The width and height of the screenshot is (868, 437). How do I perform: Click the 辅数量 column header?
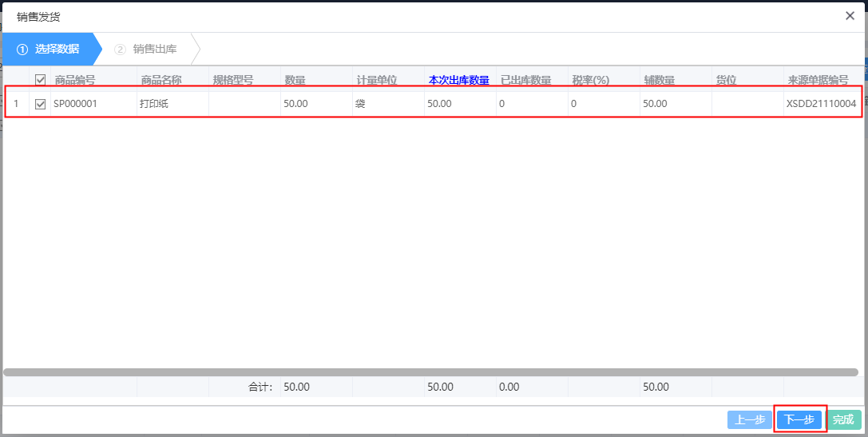tap(660, 80)
